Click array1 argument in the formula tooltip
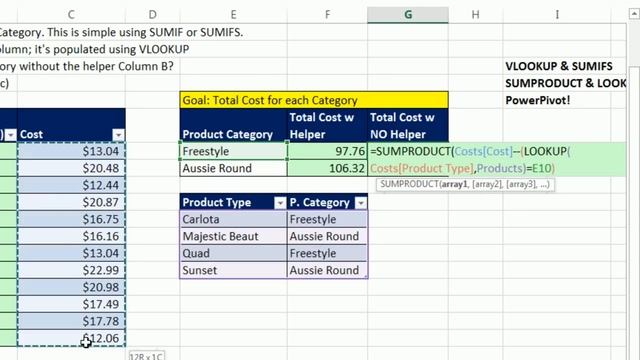Image resolution: width=640 pixels, height=360 pixels. pos(455,184)
